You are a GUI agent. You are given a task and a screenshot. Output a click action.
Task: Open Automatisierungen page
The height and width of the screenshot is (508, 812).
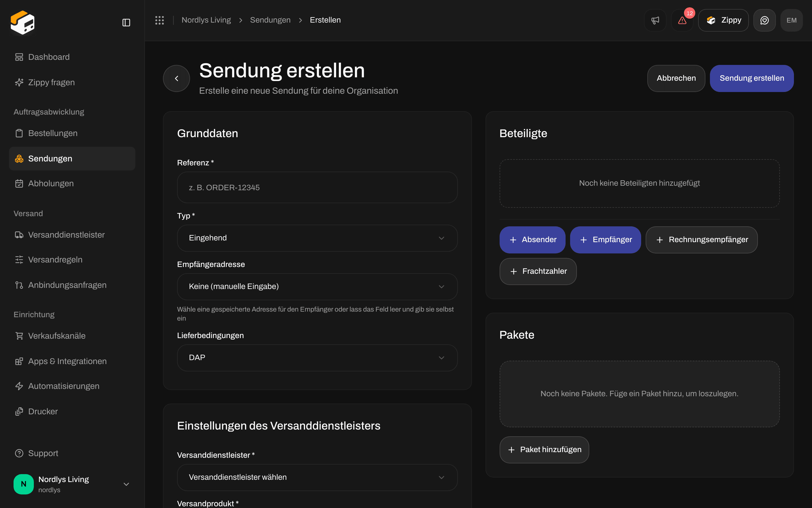[72, 386]
